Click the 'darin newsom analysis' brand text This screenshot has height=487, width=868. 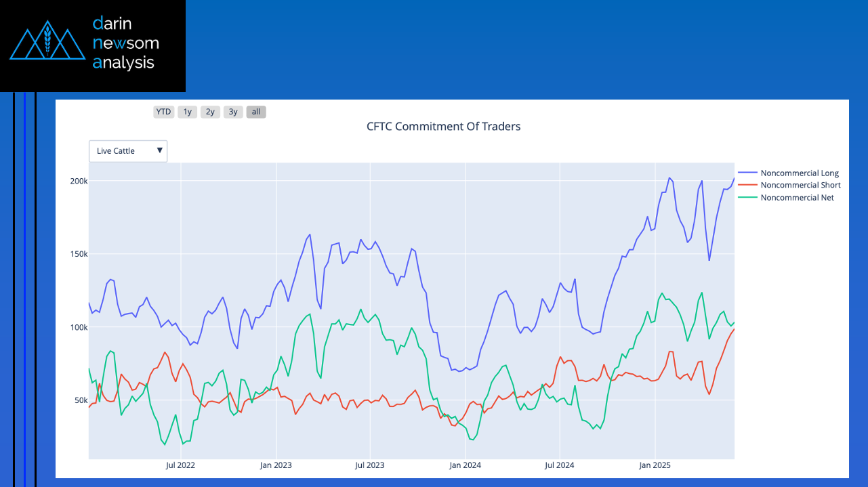[125, 43]
